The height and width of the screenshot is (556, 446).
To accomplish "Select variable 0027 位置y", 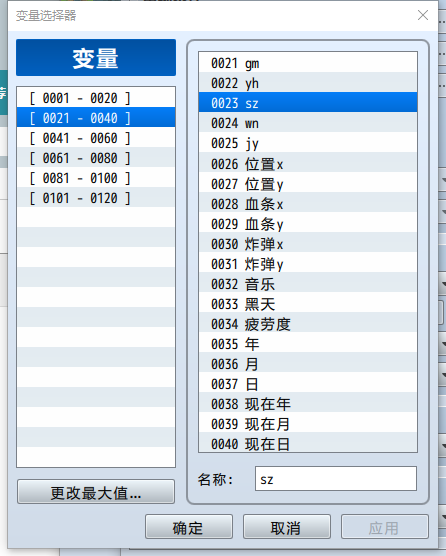I will (308, 183).
